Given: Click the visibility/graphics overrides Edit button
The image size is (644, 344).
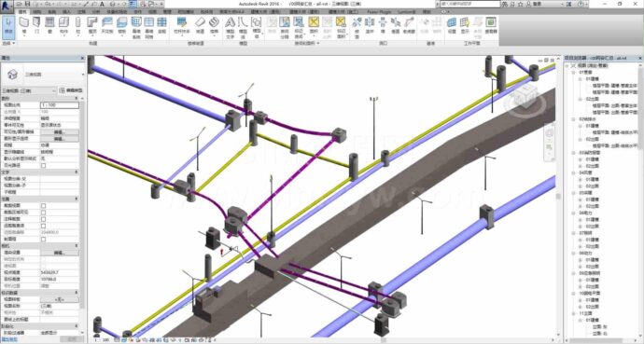Looking at the screenshot, I should click(x=60, y=132).
